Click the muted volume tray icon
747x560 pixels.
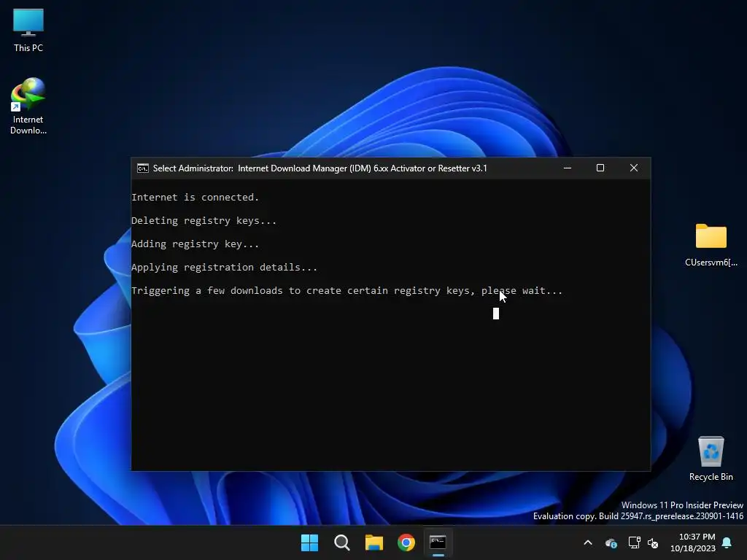pyautogui.click(x=653, y=542)
